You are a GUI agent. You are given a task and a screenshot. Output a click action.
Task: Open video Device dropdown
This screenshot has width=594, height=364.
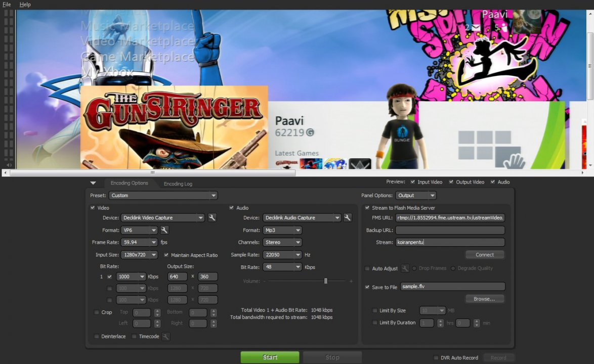coord(163,217)
